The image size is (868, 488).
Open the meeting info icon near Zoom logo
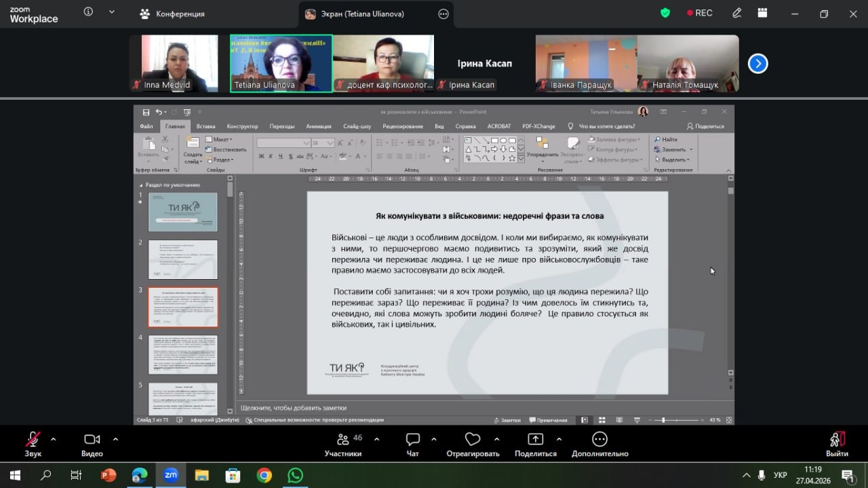point(88,12)
